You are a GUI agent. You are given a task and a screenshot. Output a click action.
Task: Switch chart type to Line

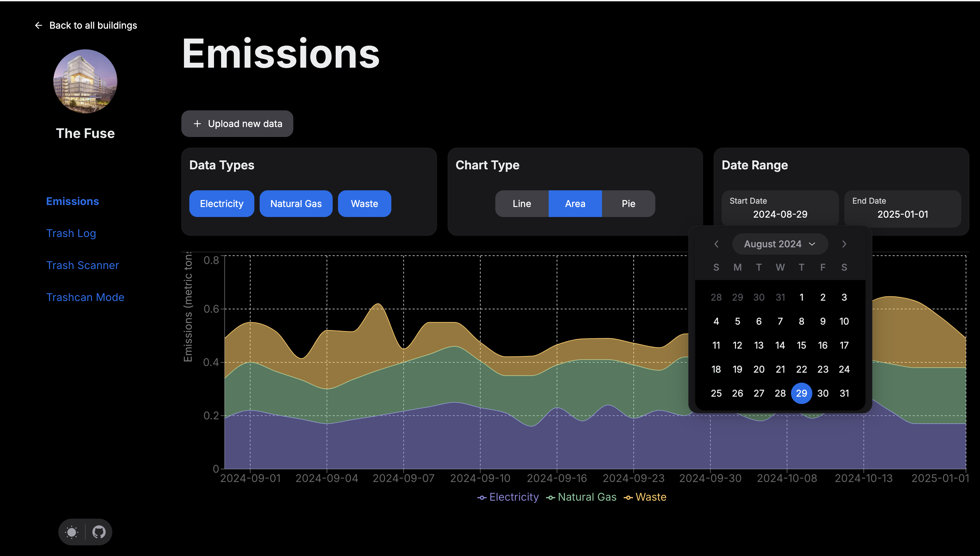521,204
